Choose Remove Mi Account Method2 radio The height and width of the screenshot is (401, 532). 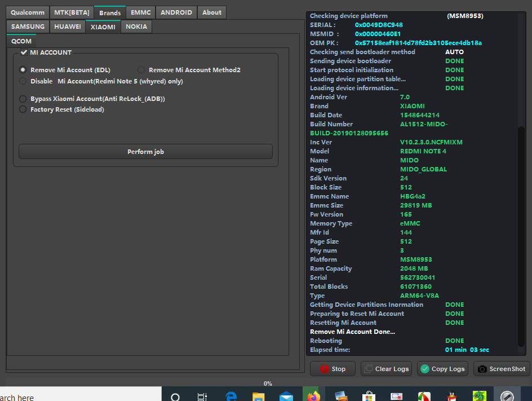pyautogui.click(x=141, y=70)
